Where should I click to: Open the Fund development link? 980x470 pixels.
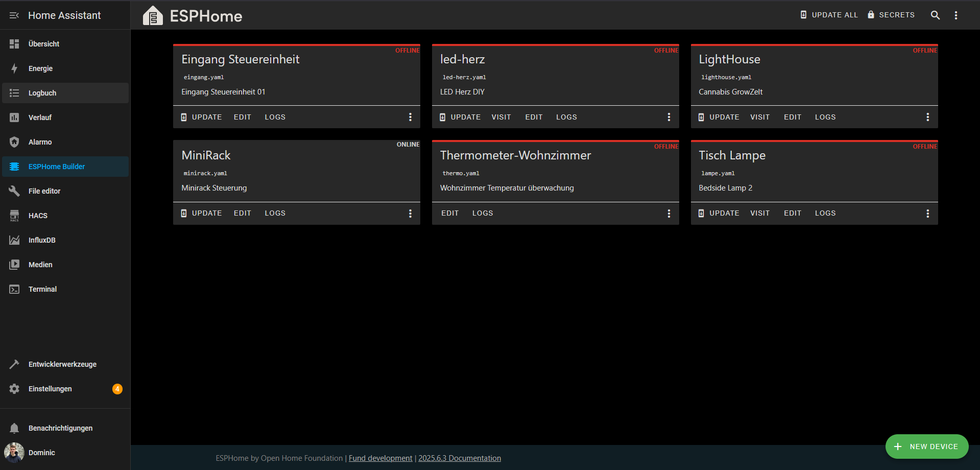380,458
